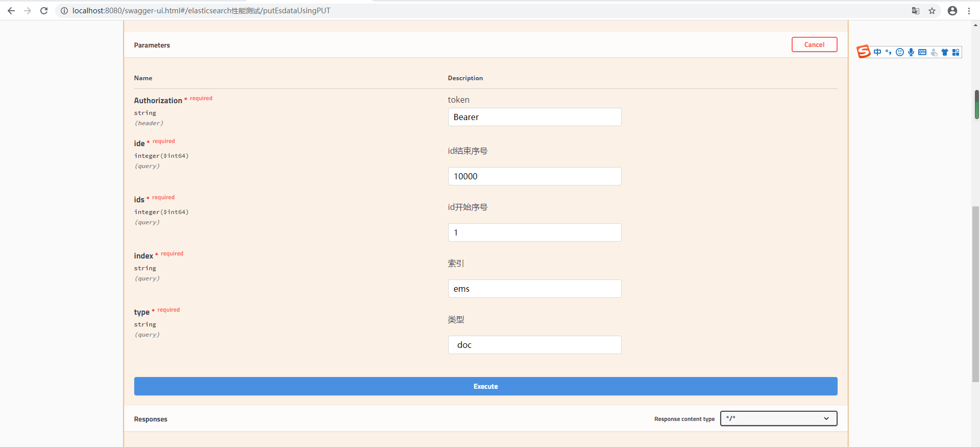Click the 'type' parameter name label
This screenshot has height=447, width=980.
tap(141, 312)
